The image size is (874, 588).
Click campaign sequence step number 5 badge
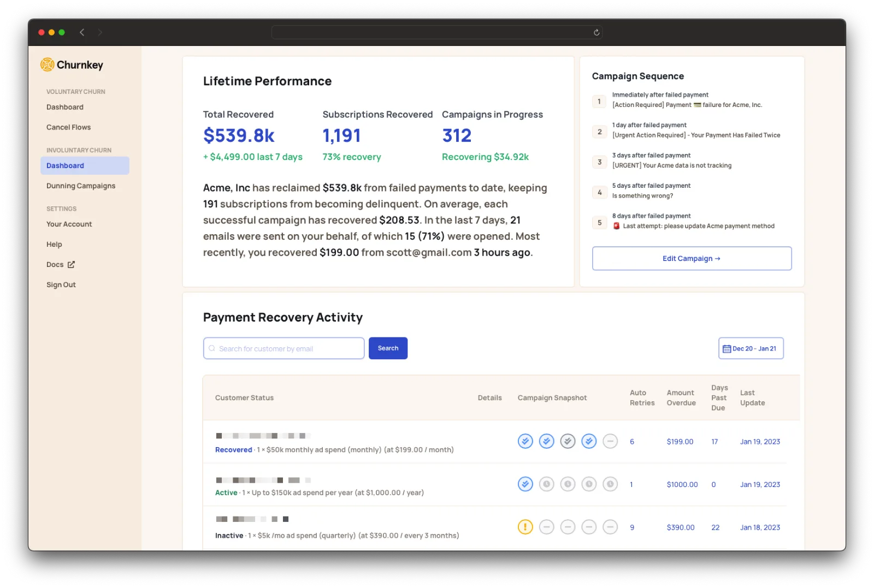[x=599, y=223]
